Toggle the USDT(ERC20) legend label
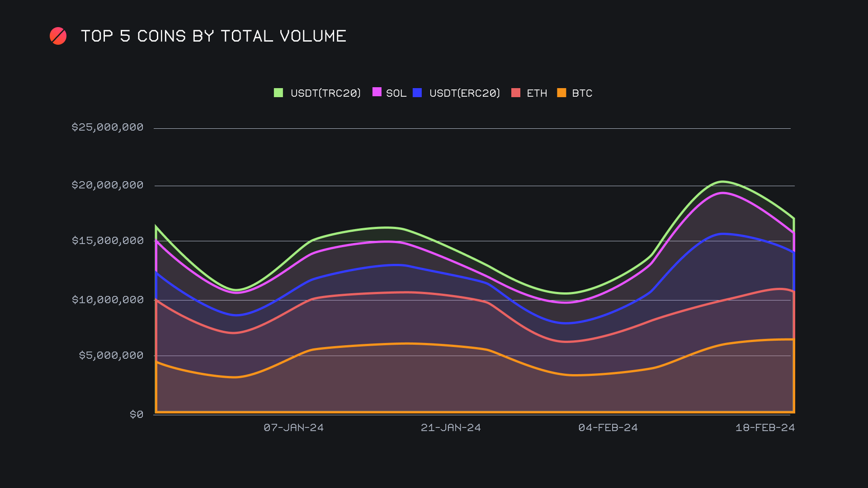The width and height of the screenshot is (868, 488). tap(465, 93)
